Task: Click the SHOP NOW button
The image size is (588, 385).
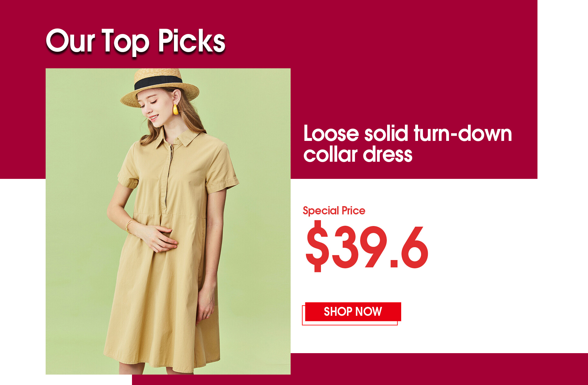Action: click(353, 312)
